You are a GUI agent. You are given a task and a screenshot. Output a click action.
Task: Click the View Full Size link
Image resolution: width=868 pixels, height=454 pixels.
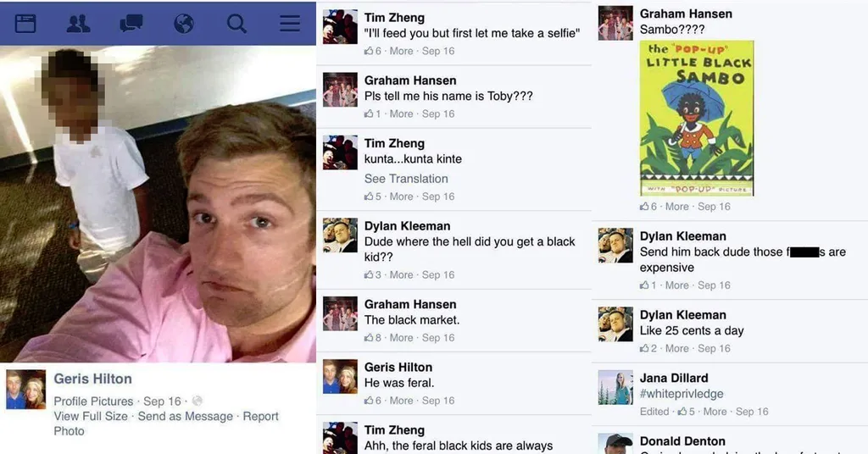click(x=91, y=417)
